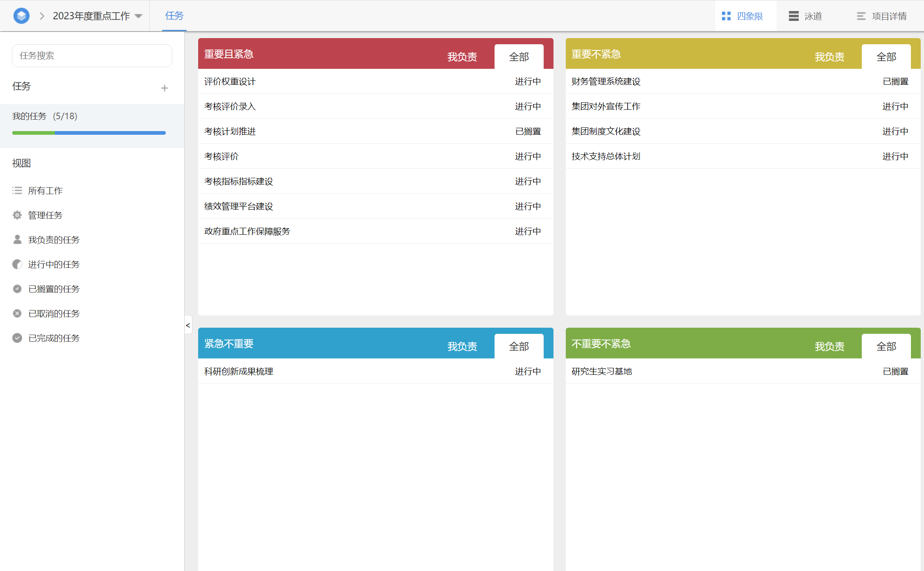Click the gear icon for 管理任务
The width and height of the screenshot is (924, 571).
point(17,215)
